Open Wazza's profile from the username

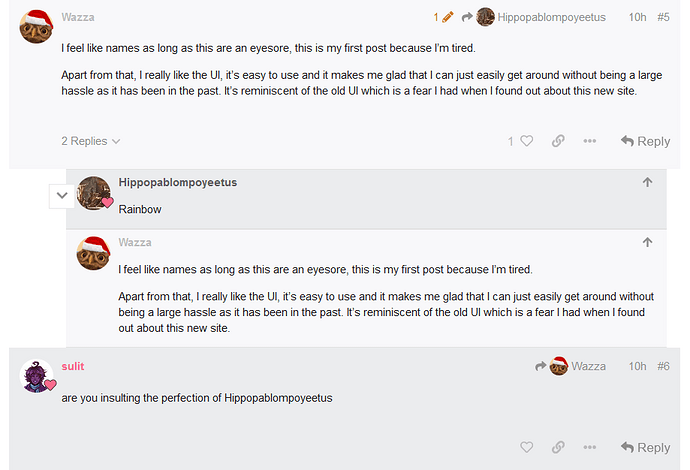click(x=78, y=17)
